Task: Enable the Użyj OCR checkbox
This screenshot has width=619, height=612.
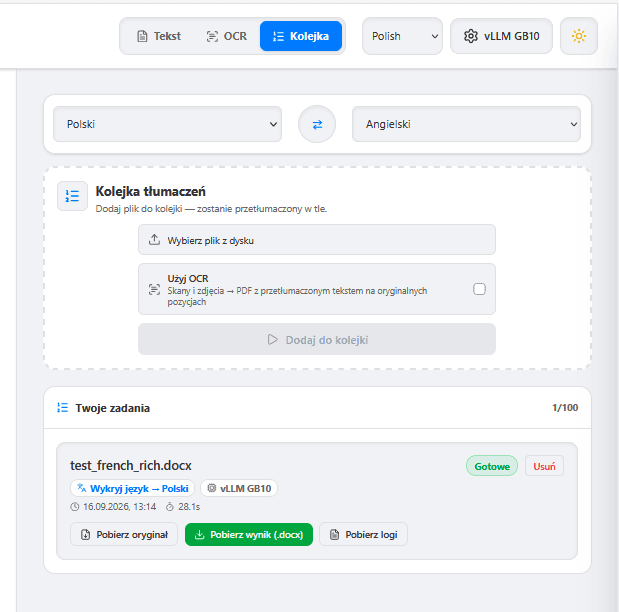Action: [479, 289]
